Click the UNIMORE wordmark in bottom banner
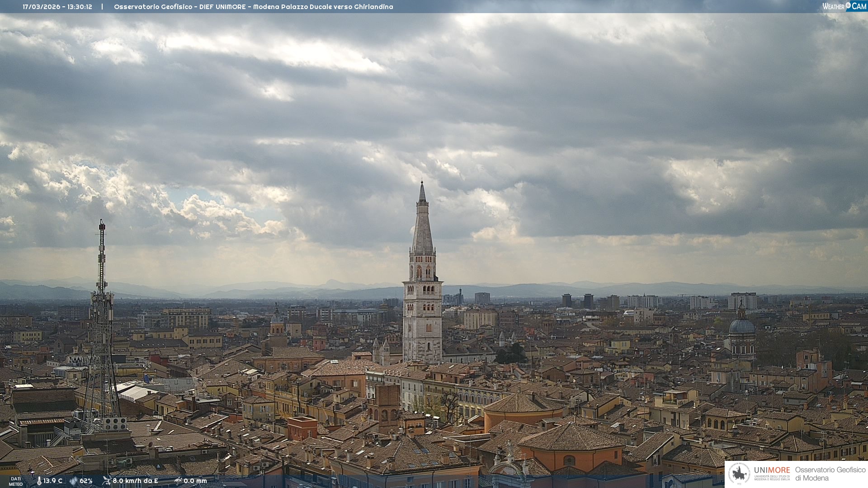 click(772, 470)
